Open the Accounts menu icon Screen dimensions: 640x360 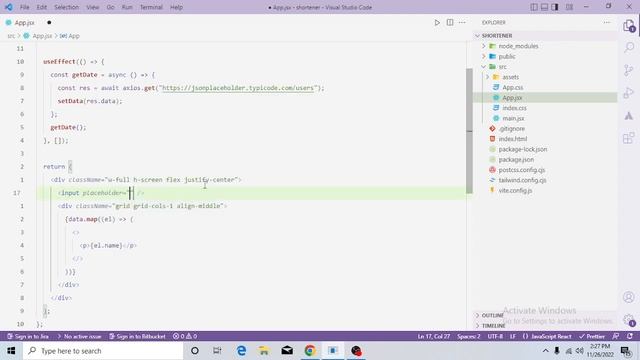pos(629,297)
